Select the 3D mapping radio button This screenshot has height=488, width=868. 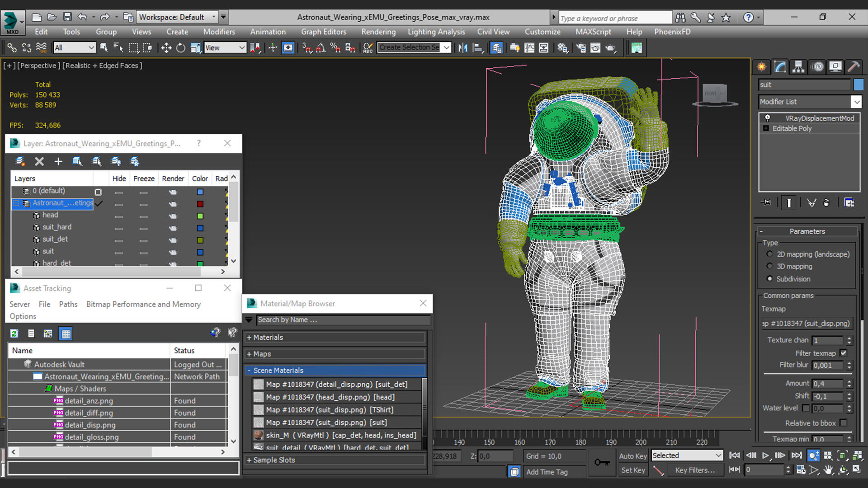[x=769, y=266]
